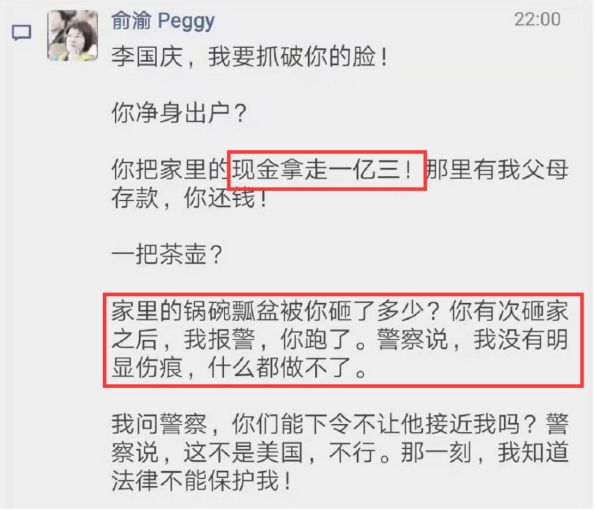Image resolution: width=595 pixels, height=510 pixels.
Task: Click the phrase 那一刻，我知道
Action: click(485, 452)
